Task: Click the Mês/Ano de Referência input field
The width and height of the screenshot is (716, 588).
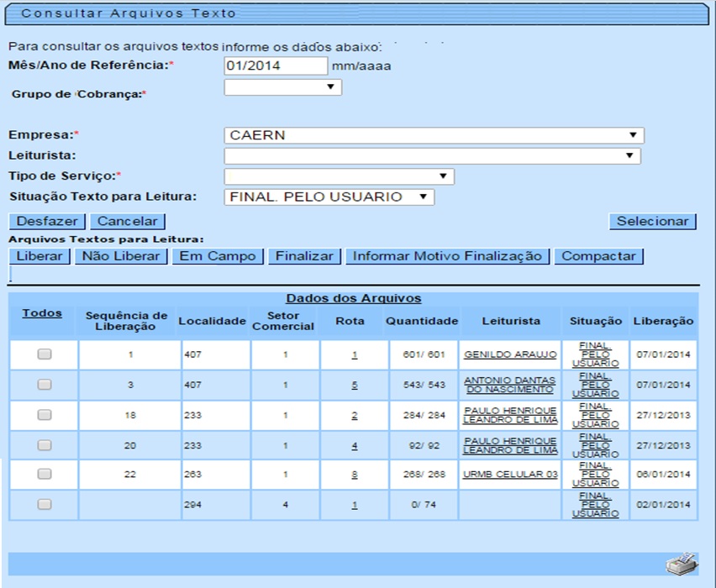Action: 276,66
